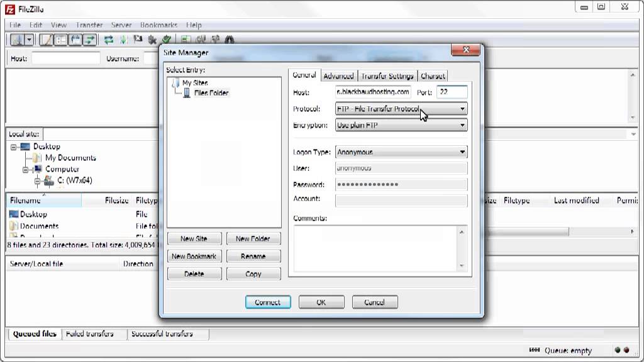This screenshot has height=362, width=644.
Task: Click the process queue green arrow icon
Action: (x=123, y=40)
